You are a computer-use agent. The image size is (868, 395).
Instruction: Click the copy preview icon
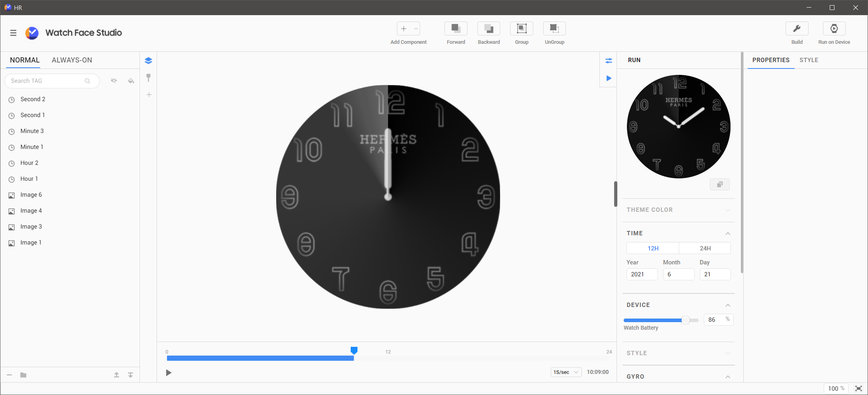click(x=720, y=184)
